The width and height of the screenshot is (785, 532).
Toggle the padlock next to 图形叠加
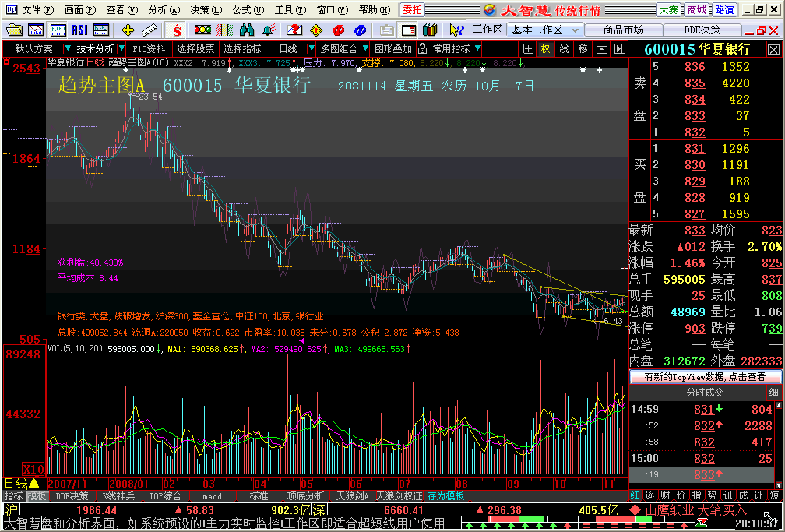(423, 48)
